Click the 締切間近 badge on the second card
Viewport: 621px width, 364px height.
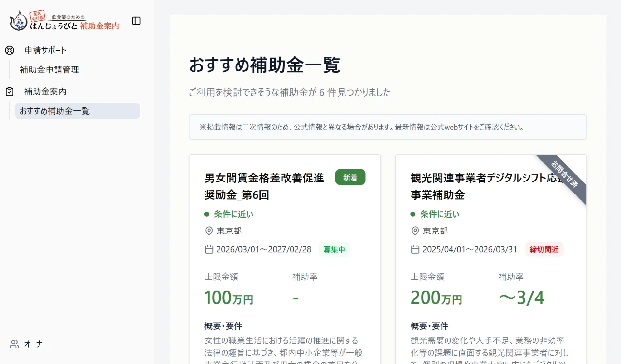coord(544,249)
